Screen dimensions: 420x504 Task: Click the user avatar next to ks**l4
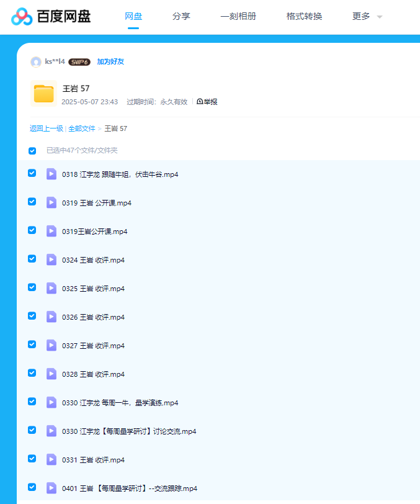(36, 61)
